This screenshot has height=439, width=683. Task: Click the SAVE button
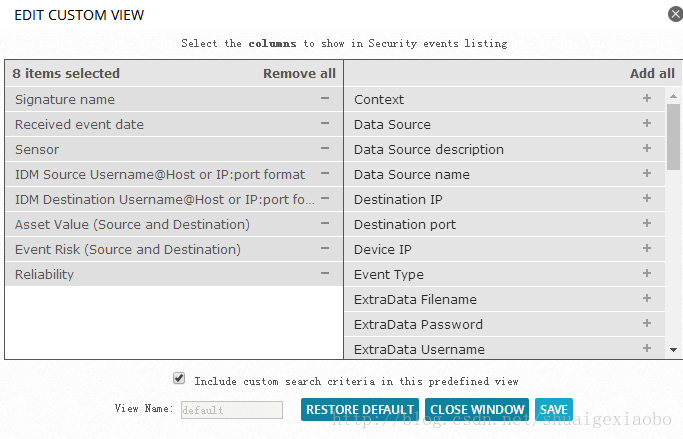click(x=554, y=409)
